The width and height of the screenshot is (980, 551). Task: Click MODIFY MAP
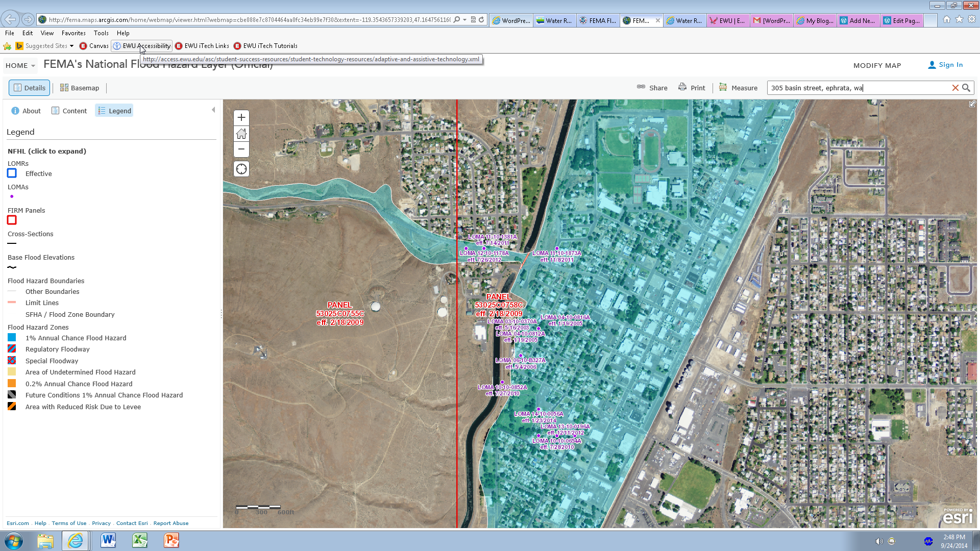(877, 65)
